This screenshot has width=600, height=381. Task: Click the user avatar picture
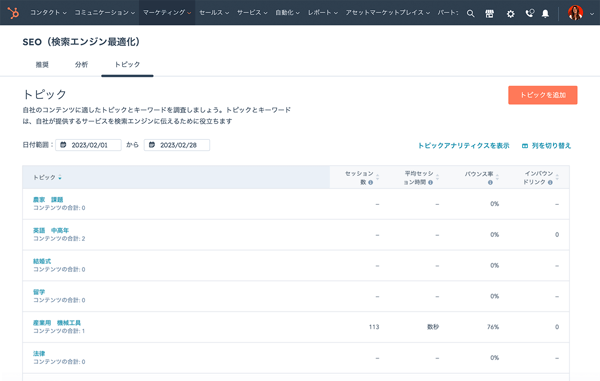coord(575,13)
